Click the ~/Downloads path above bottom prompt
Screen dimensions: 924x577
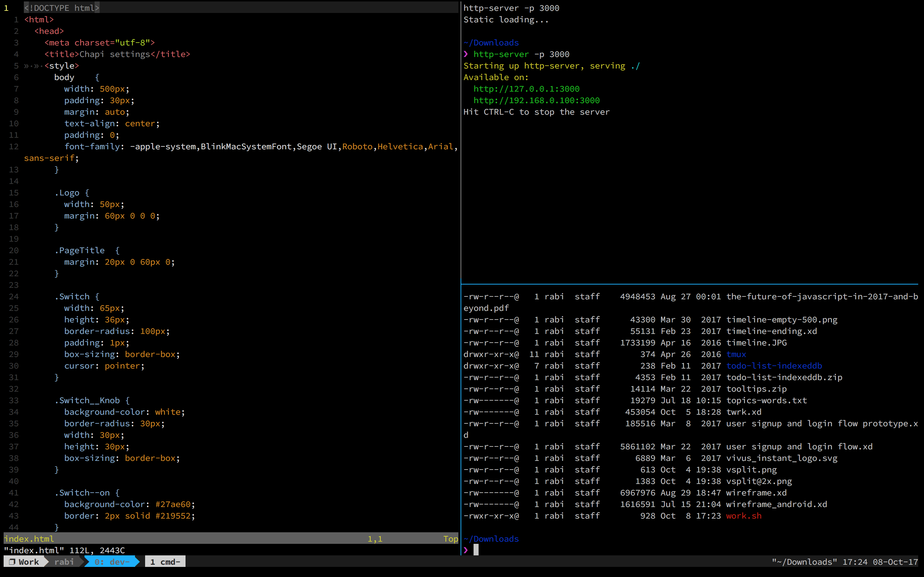[491, 539]
